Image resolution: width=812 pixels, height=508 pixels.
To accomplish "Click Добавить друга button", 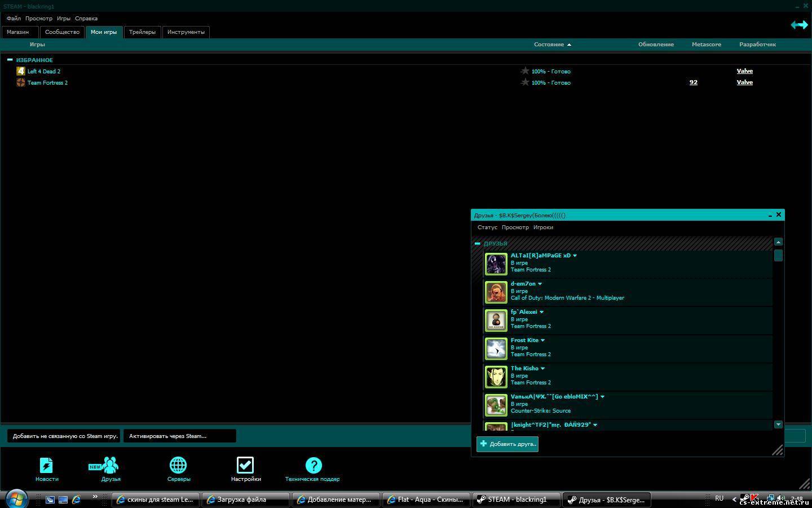I will tap(507, 444).
